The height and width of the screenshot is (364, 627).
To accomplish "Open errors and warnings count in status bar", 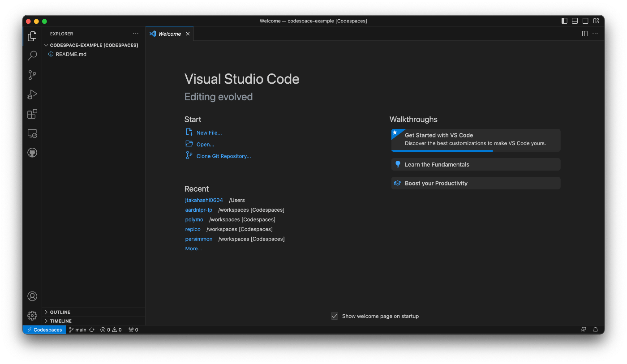I will point(111,330).
